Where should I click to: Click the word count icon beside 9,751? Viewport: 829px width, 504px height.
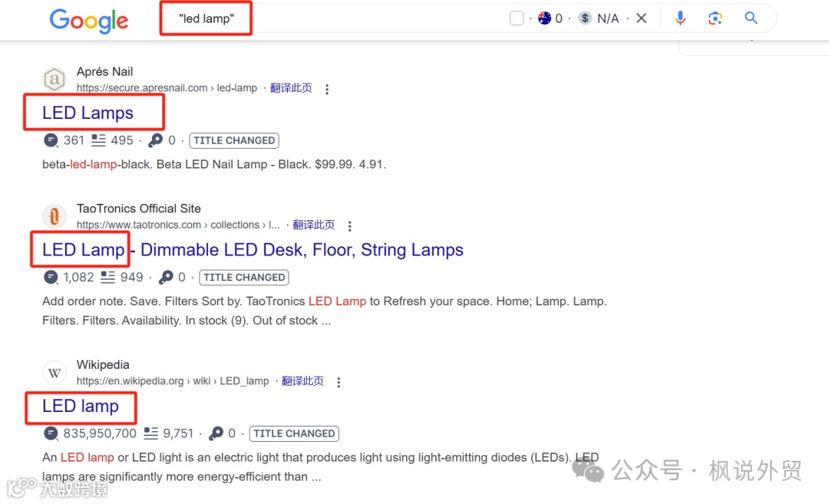(x=150, y=433)
